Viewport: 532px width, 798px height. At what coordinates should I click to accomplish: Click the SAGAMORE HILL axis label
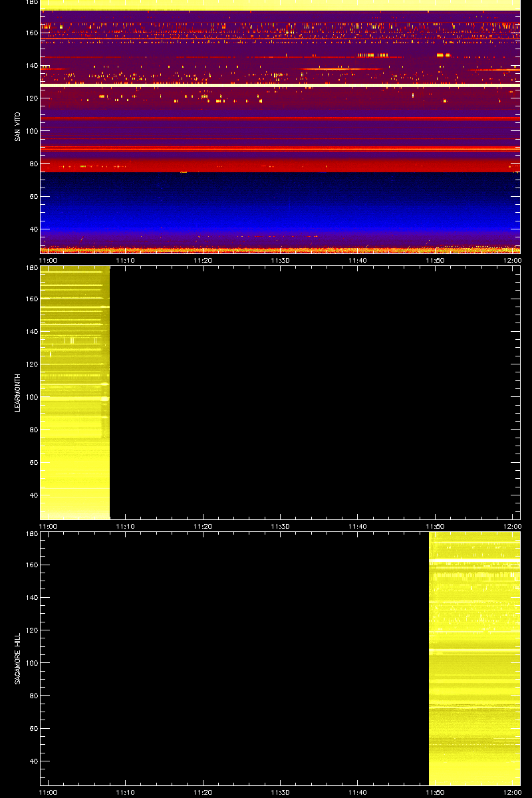(x=17, y=658)
